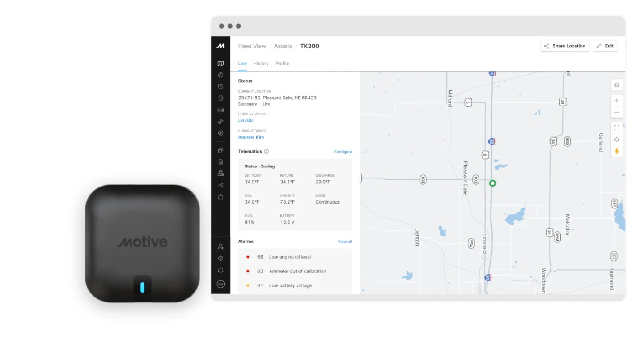Viewport: 644px width, 357px height.
Task: Open vehicle LH300 link
Action: (245, 120)
